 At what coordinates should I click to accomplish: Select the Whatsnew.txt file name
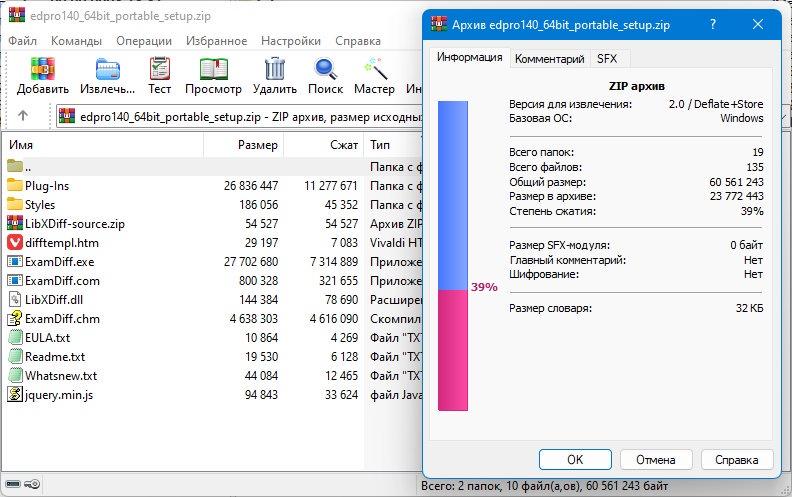click(61, 375)
